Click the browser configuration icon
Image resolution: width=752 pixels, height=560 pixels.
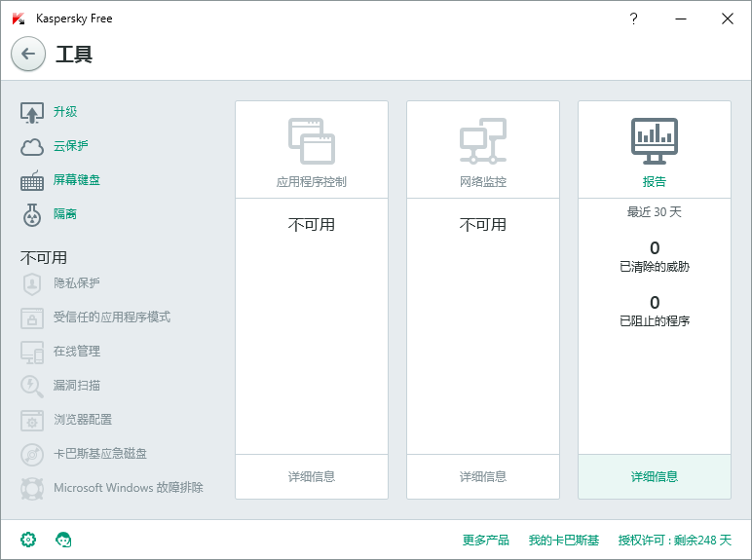pyautogui.click(x=32, y=421)
